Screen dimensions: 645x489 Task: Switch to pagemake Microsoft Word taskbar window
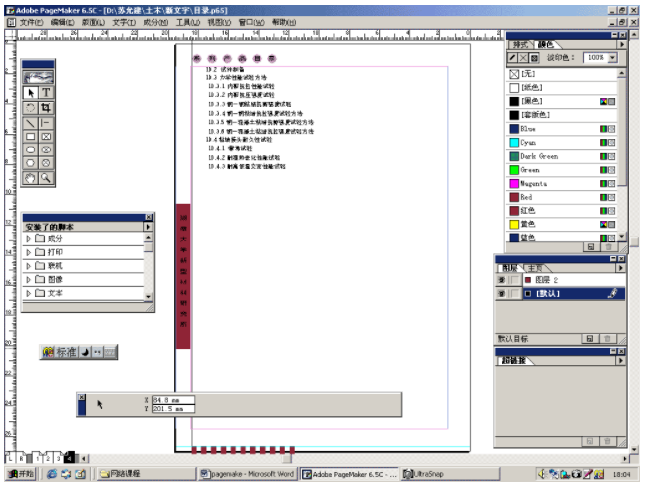tap(247, 473)
